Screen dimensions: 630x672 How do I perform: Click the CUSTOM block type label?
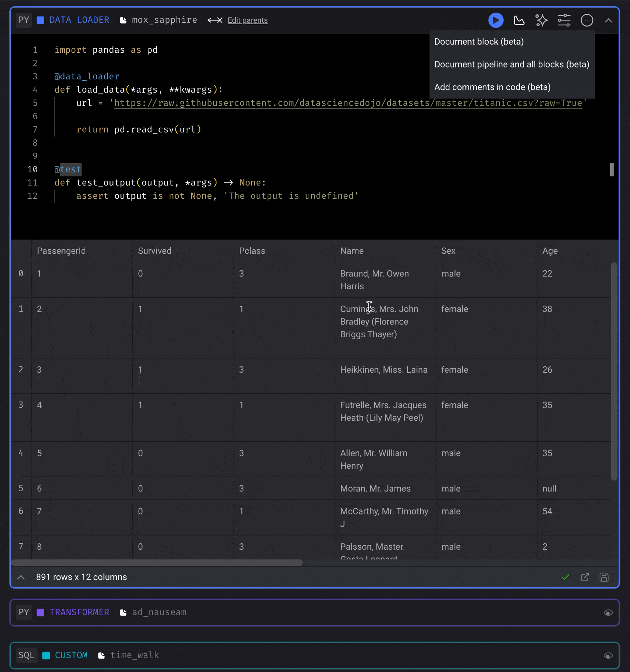click(71, 655)
